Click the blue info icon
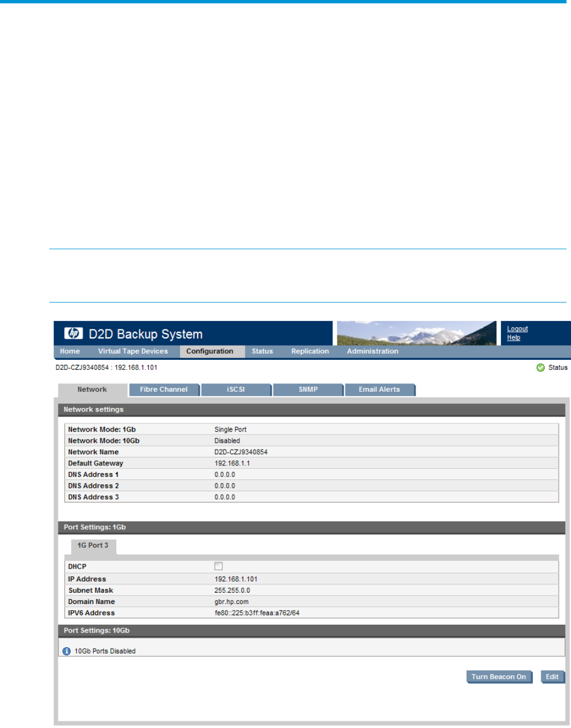571x728 pixels. pos(67,651)
